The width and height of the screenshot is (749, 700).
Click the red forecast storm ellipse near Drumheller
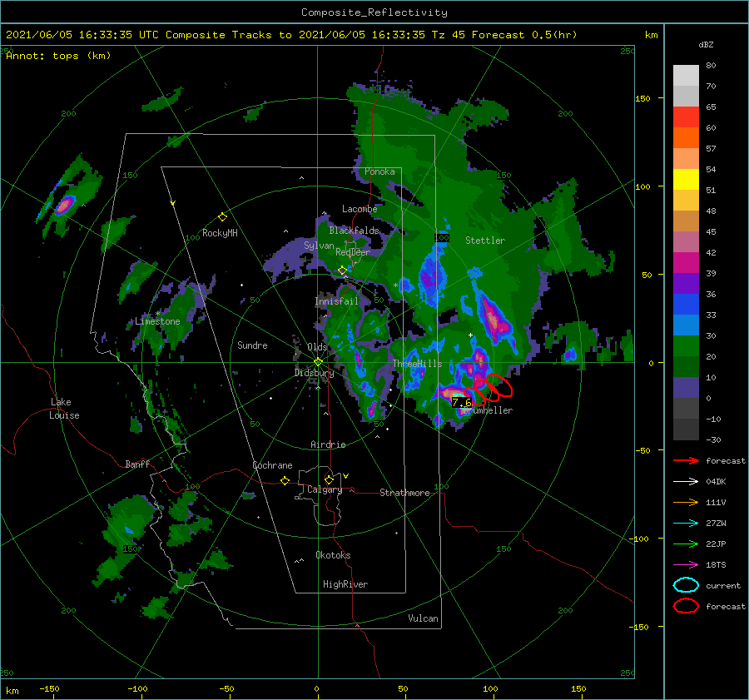click(499, 385)
